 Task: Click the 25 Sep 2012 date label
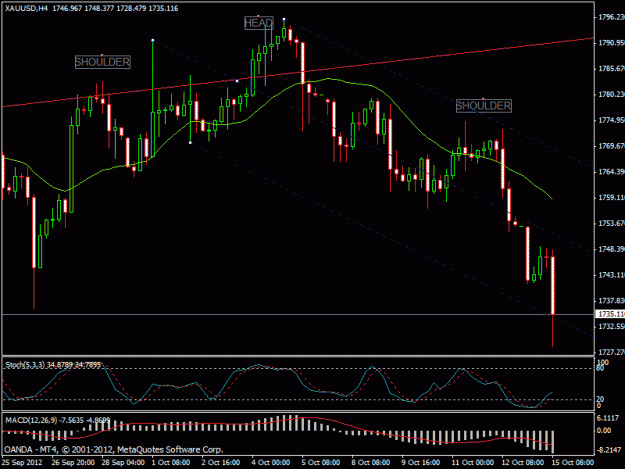tap(22, 462)
